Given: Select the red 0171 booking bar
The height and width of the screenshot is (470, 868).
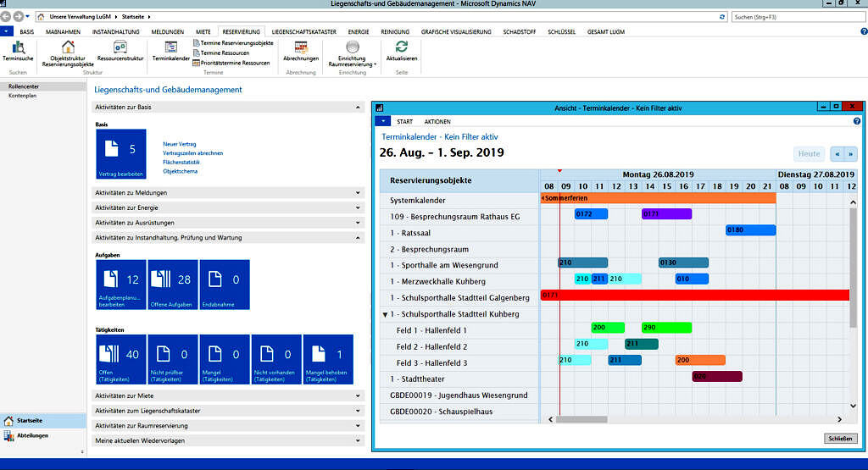Looking at the screenshot, I should 695,295.
